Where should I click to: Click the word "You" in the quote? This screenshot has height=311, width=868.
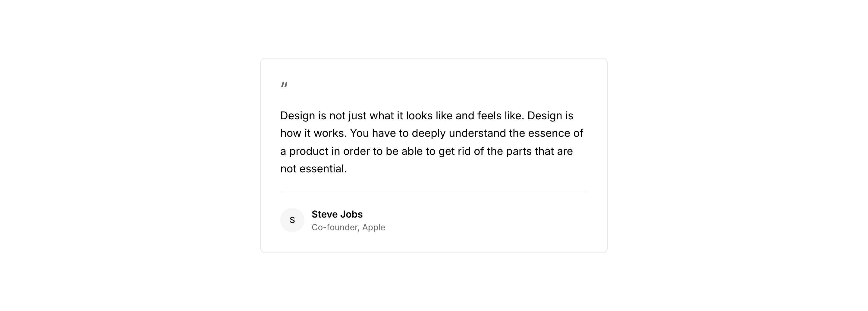pyautogui.click(x=359, y=134)
